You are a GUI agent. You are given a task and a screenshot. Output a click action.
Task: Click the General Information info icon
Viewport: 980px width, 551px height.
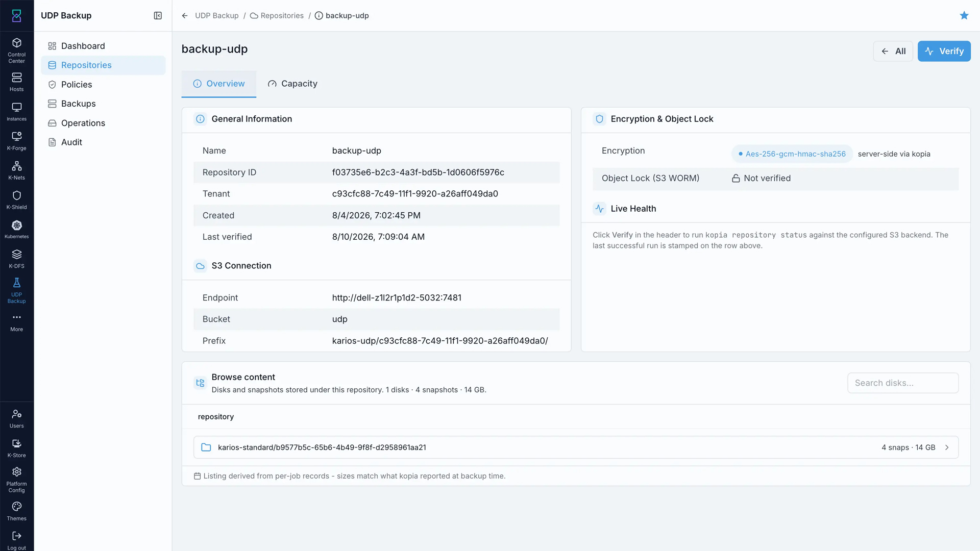(x=201, y=119)
